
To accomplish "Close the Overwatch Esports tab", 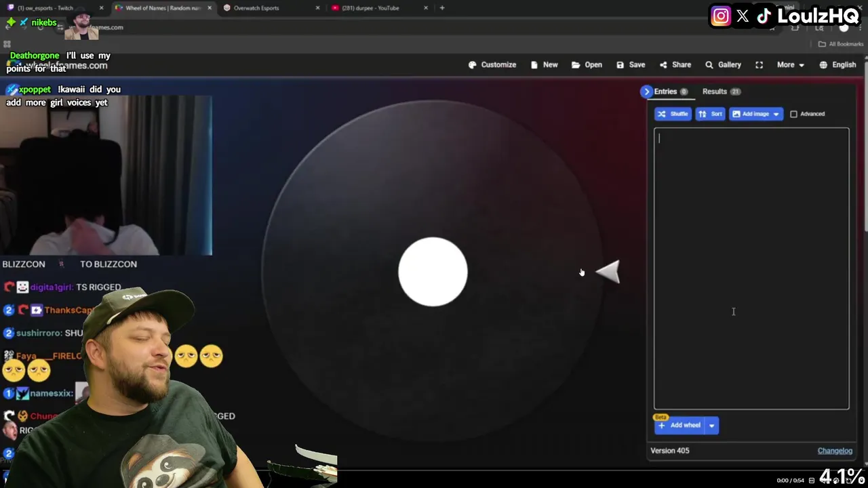I will [317, 8].
